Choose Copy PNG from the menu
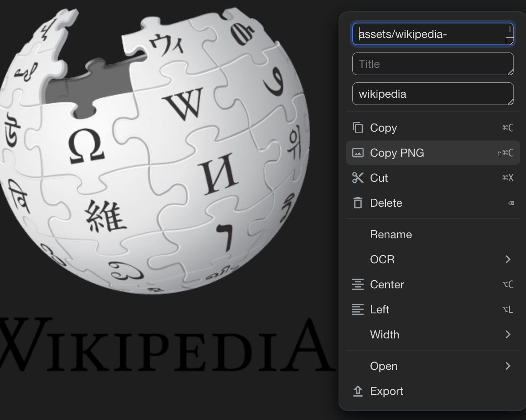The width and height of the screenshot is (526, 420). 397,153
